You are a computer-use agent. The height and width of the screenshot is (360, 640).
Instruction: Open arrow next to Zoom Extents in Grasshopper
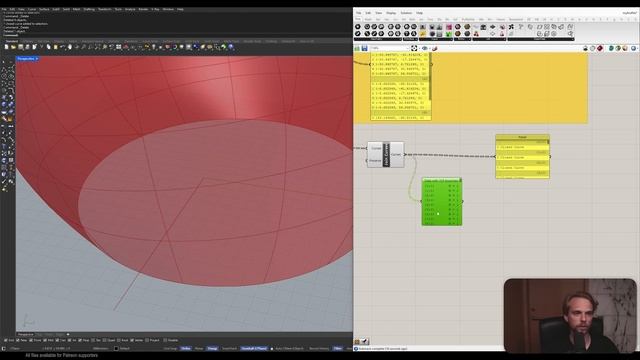419,48
